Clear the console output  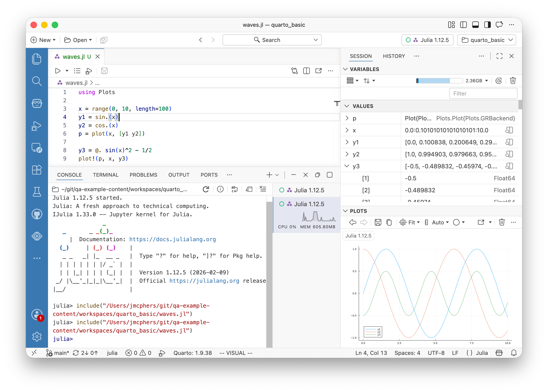pos(263,190)
